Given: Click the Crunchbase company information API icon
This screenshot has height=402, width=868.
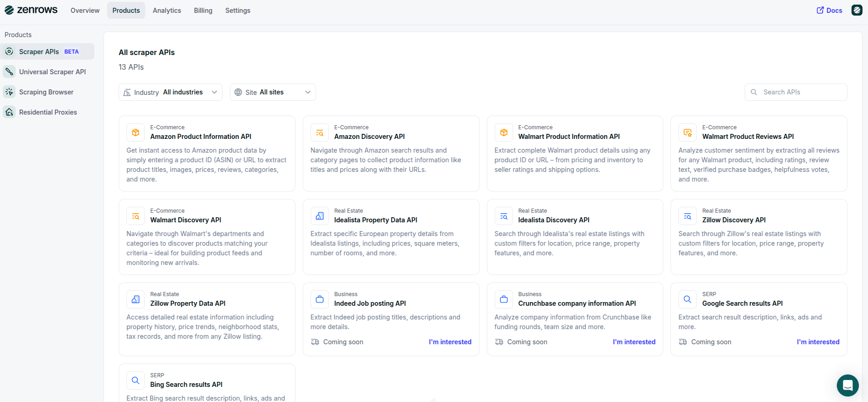Looking at the screenshot, I should click(504, 299).
